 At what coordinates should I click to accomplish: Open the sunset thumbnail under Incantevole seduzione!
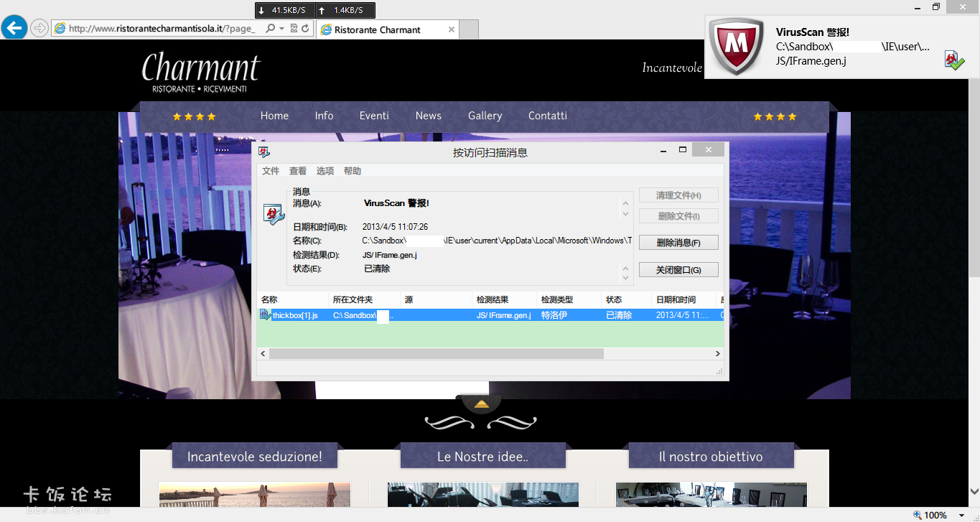click(254, 495)
